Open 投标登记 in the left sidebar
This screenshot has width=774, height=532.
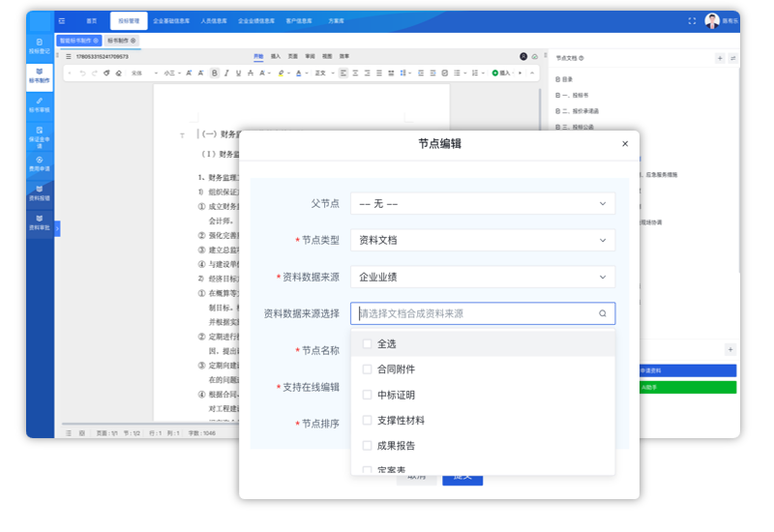(x=40, y=46)
